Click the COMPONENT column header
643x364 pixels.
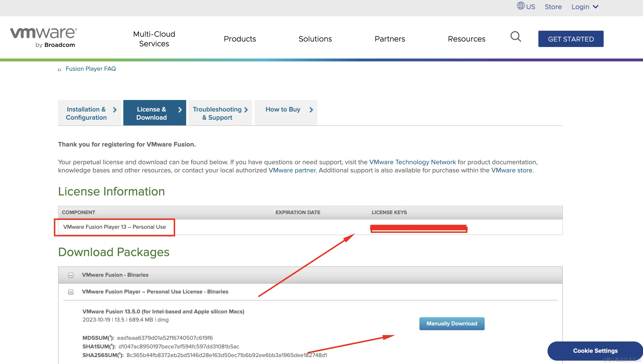[x=78, y=212]
